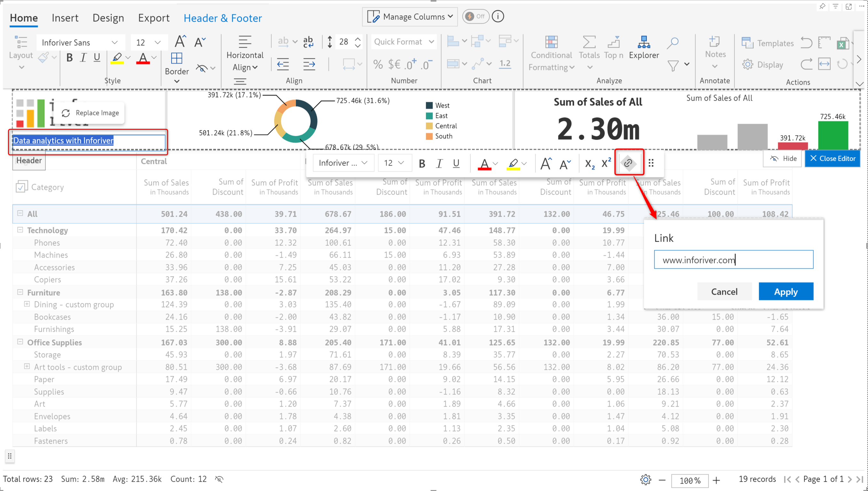Click the eye-slash visibility icon beside Border
This screenshot has height=491, width=868.
tap(202, 68)
